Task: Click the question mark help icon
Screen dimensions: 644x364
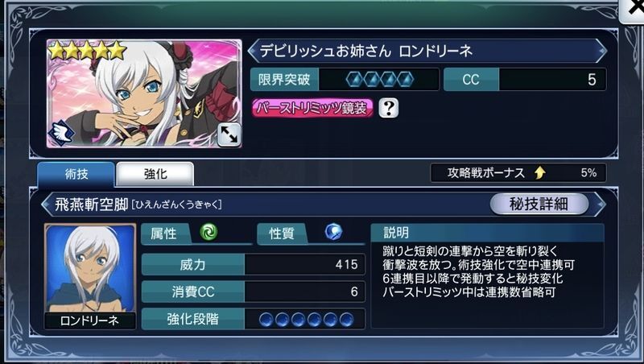Action: click(388, 108)
